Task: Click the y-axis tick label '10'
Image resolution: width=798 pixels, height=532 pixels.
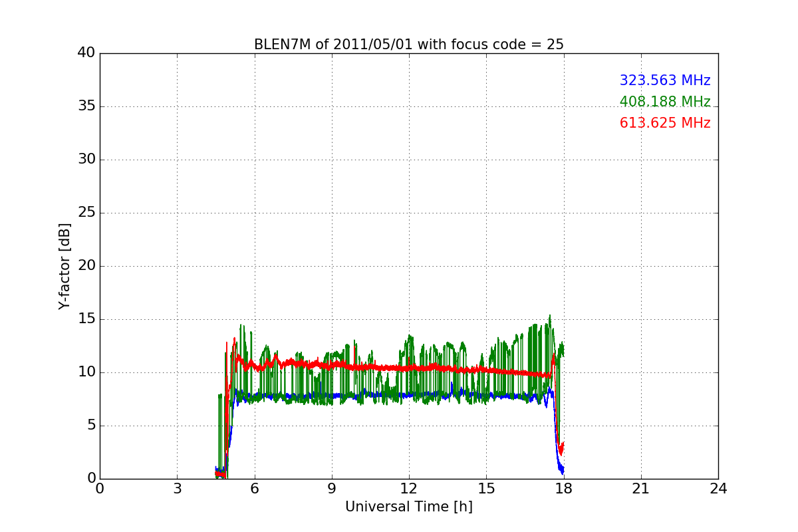Action: click(86, 372)
